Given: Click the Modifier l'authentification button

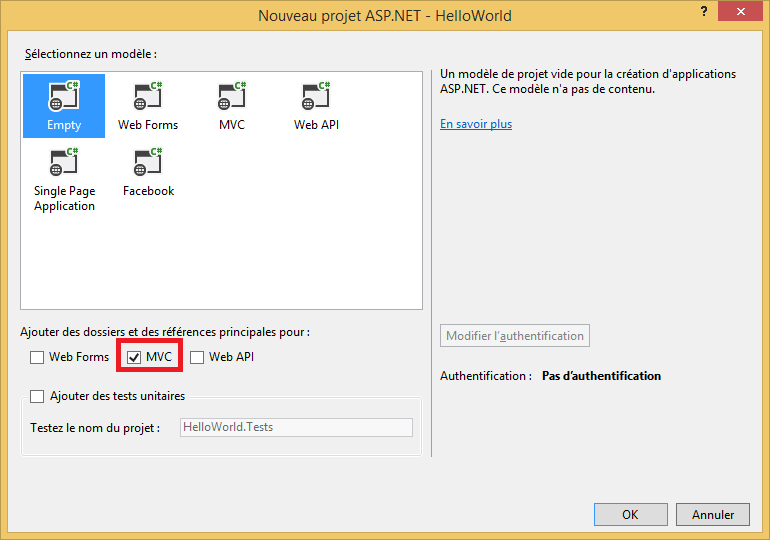Looking at the screenshot, I should pyautogui.click(x=515, y=336).
